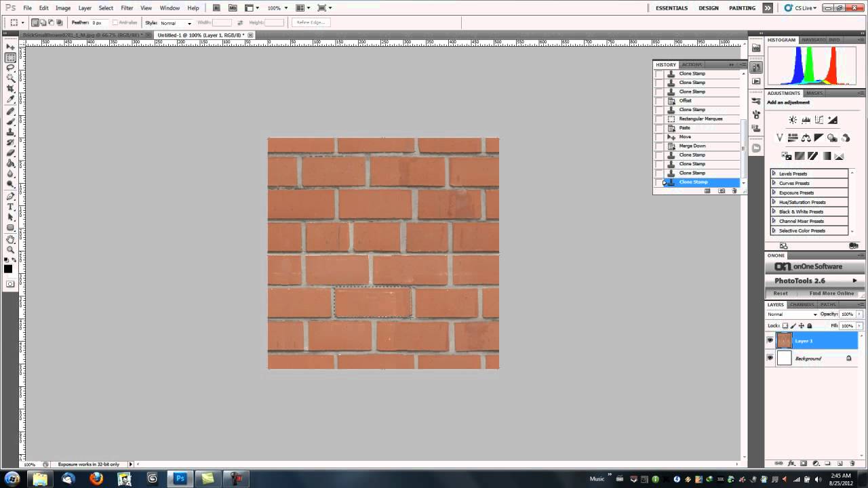Open the Image menu
Screen dimensions: 868x488
63,8
